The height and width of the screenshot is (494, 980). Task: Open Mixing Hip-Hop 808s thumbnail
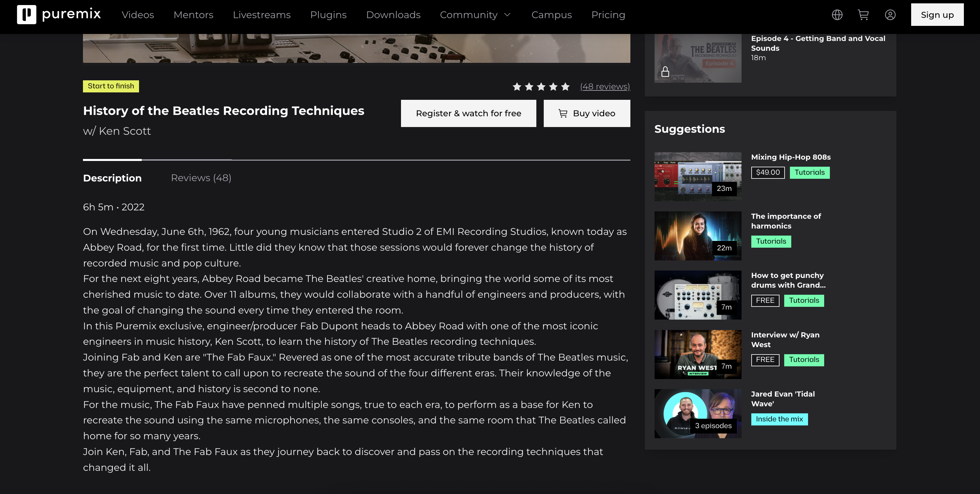(x=698, y=176)
